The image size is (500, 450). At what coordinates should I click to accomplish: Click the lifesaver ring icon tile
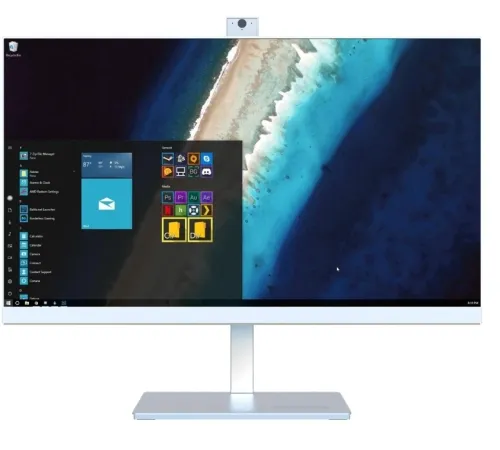coord(194,210)
